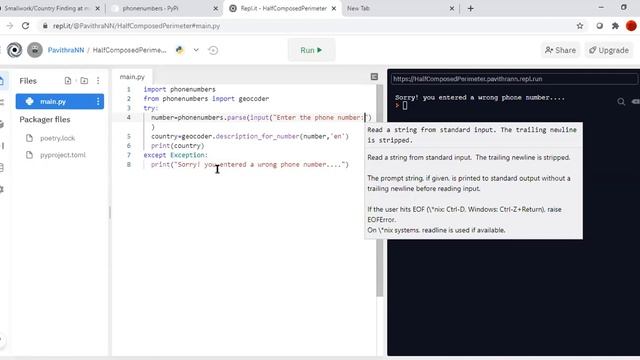Click the Upgrade button
Viewport: 640px width, 360px height.
tap(609, 50)
